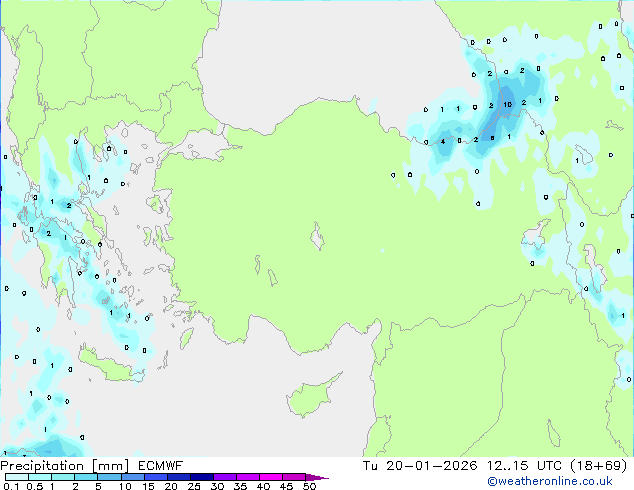Click the 30–35 mm purple legend swatch
Screen dimensions: 634x490
pyautogui.click(x=224, y=477)
